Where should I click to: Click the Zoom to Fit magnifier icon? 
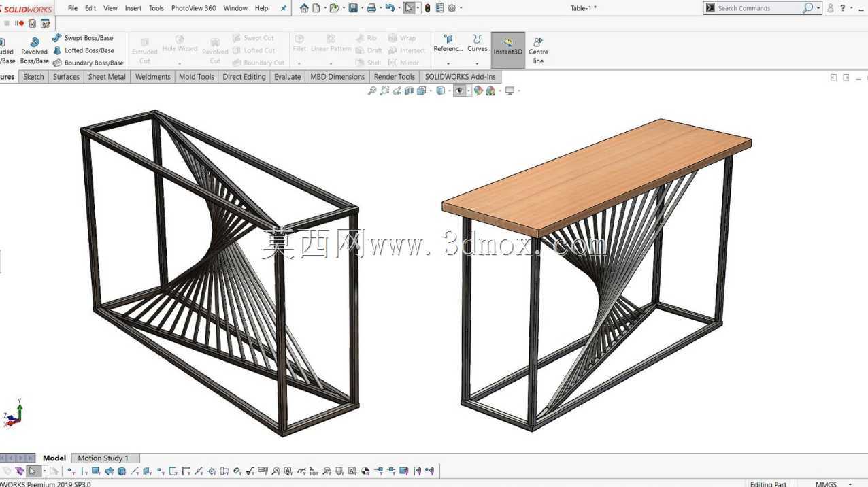click(372, 90)
